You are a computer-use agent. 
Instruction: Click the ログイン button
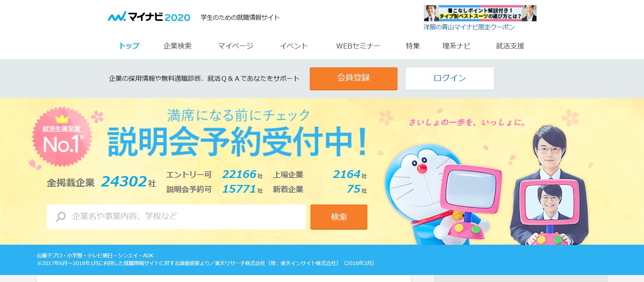449,78
